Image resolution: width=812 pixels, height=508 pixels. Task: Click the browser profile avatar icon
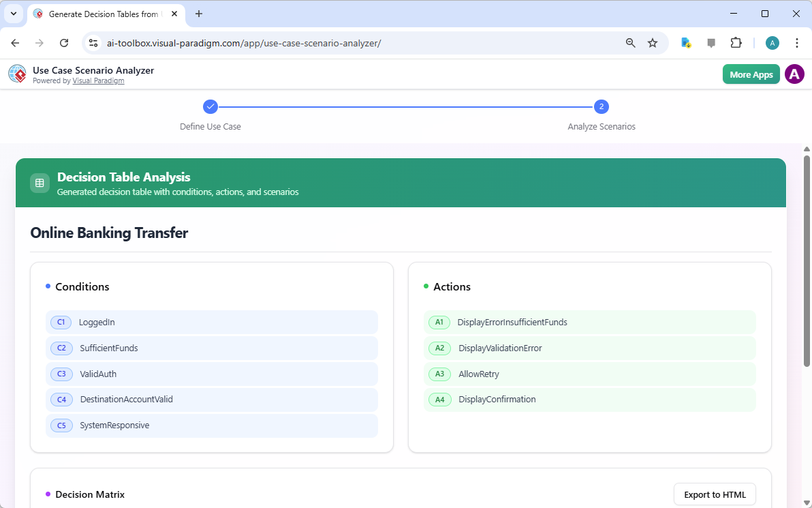pyautogui.click(x=772, y=42)
